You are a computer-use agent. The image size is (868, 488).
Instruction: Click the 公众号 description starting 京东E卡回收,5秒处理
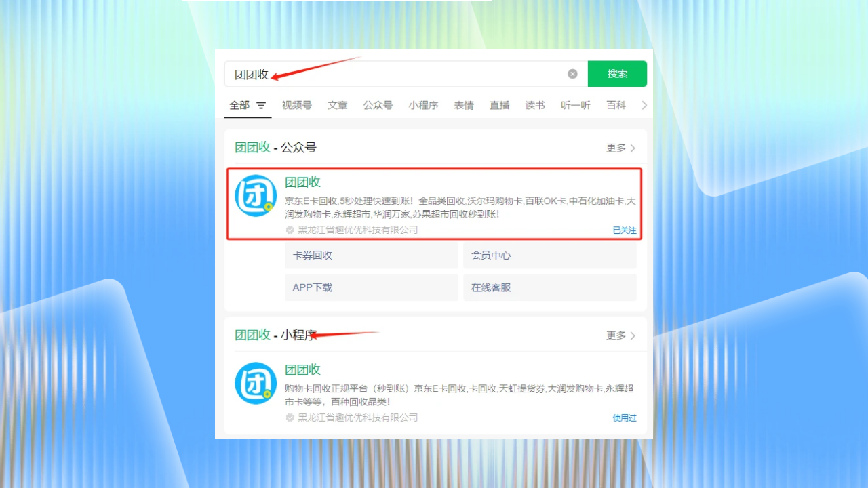[x=460, y=207]
